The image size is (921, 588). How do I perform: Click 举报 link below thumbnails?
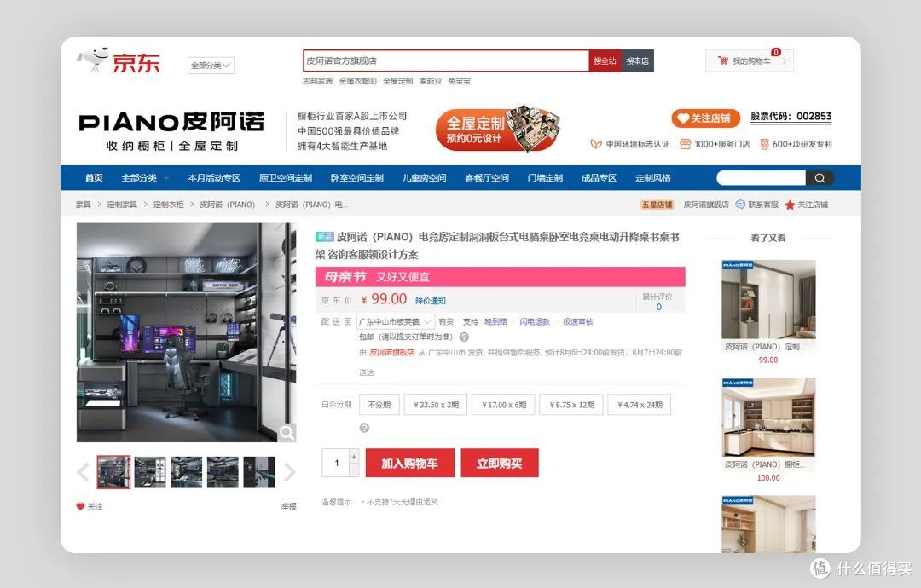tap(289, 506)
